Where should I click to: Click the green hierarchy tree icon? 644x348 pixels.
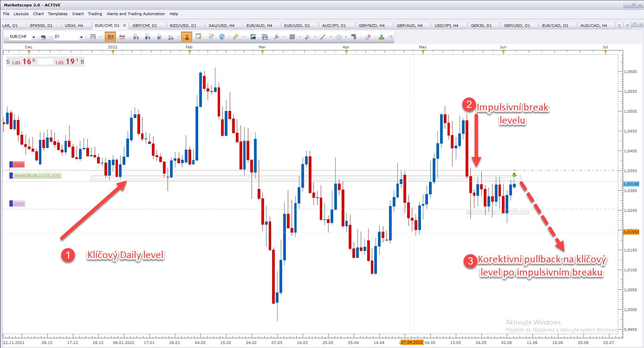381,37
